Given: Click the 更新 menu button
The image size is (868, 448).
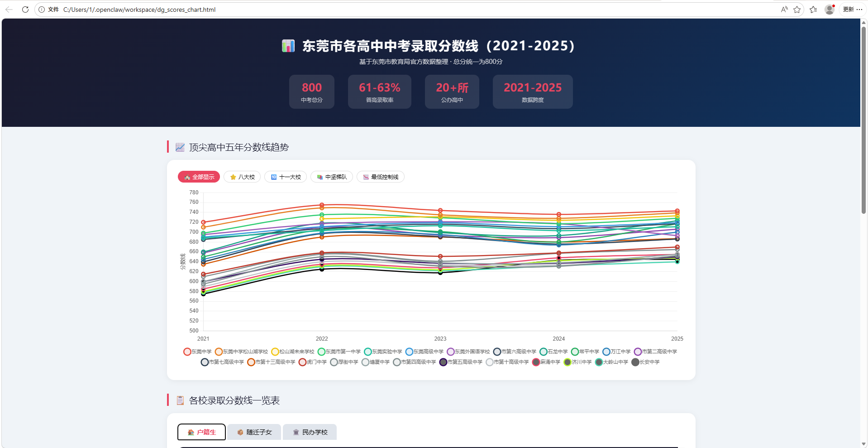Looking at the screenshot, I should [x=853, y=10].
